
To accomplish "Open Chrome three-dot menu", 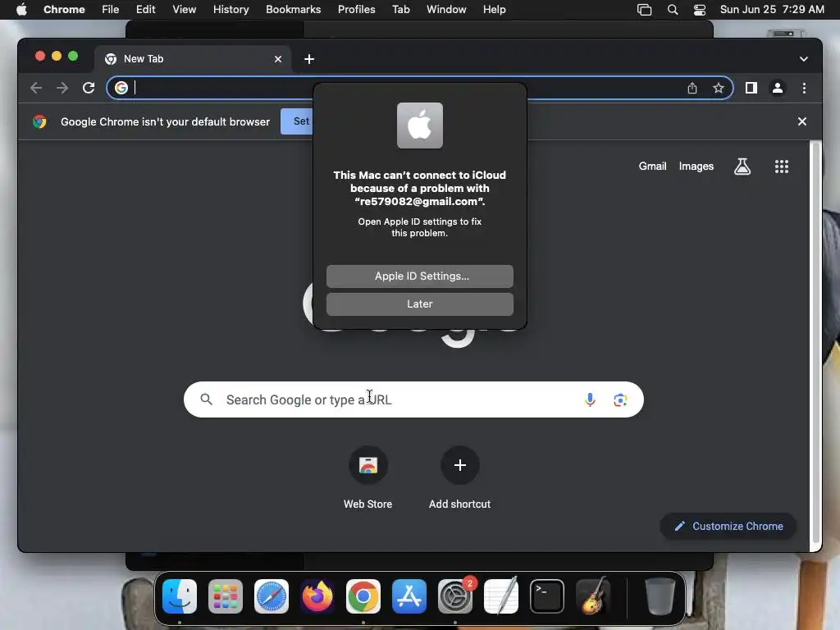I will point(804,88).
